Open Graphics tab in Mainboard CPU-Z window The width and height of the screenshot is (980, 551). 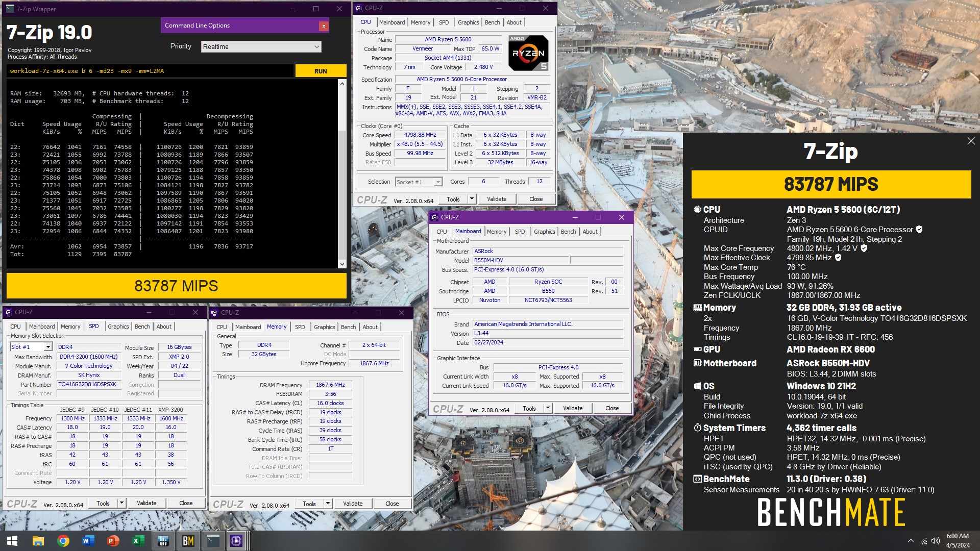[544, 232]
